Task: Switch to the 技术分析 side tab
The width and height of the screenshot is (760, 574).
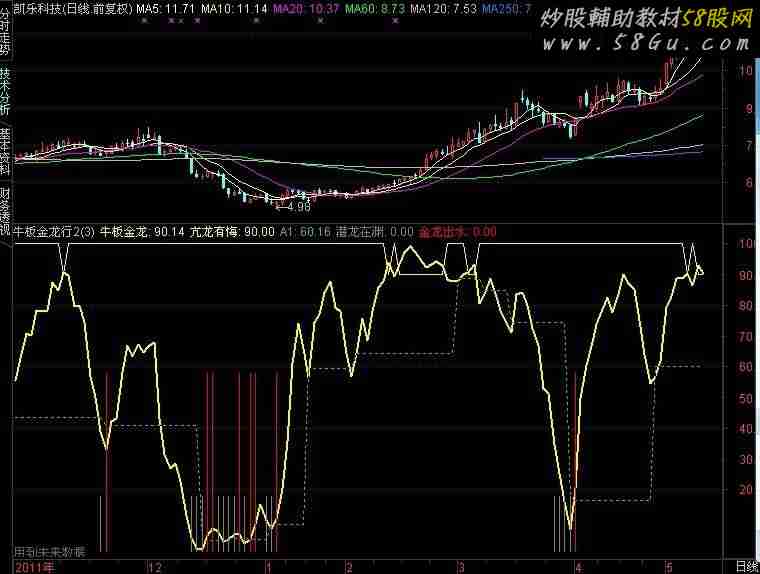Action: [5, 92]
